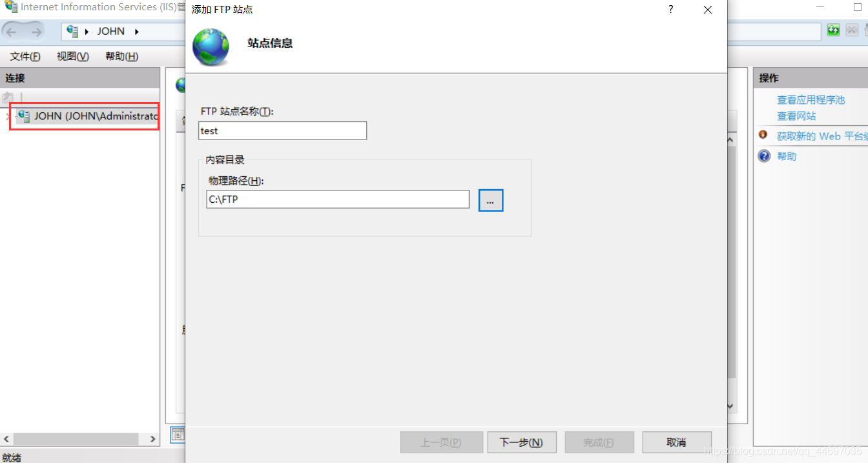Open the 查看应用程序池 link
This screenshot has height=463, width=868.
pos(811,100)
